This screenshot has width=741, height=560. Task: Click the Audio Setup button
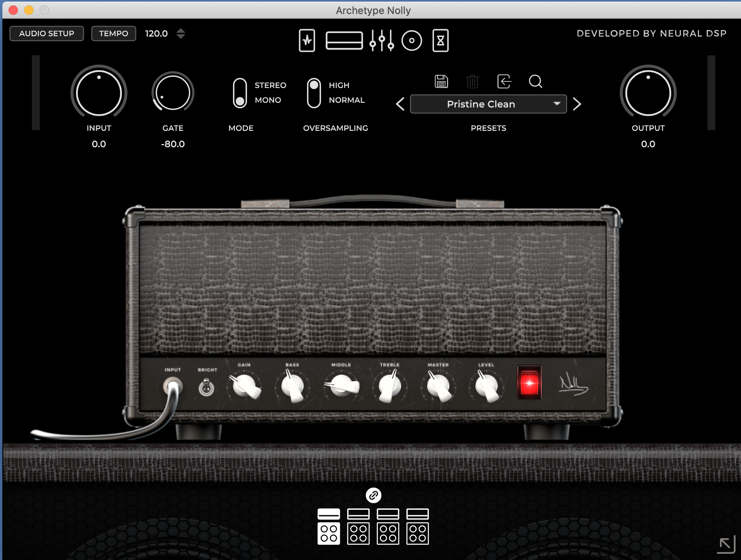click(x=47, y=33)
